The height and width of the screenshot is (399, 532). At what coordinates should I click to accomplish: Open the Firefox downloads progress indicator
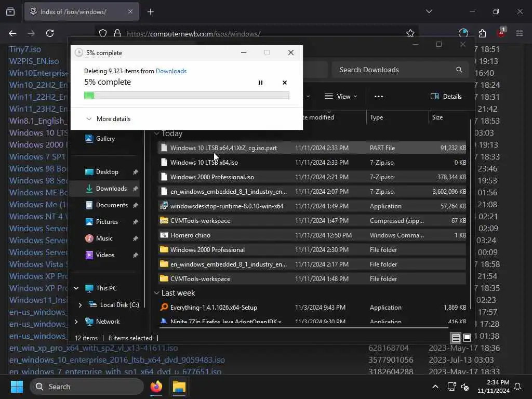[463, 33]
